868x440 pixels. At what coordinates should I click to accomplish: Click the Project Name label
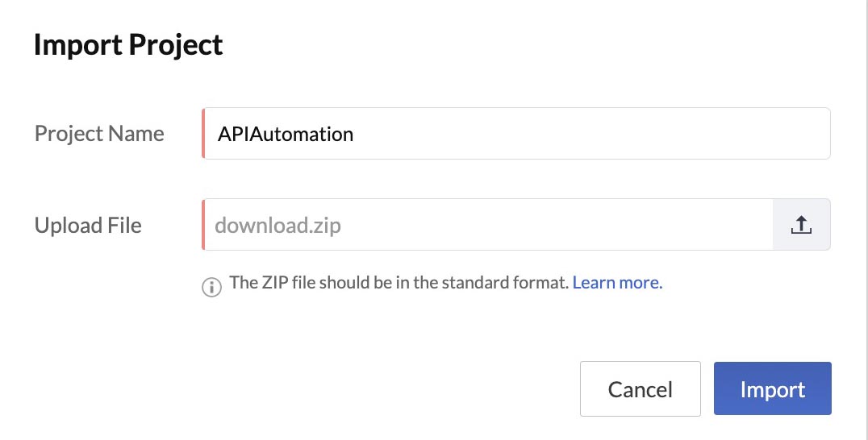pos(99,134)
